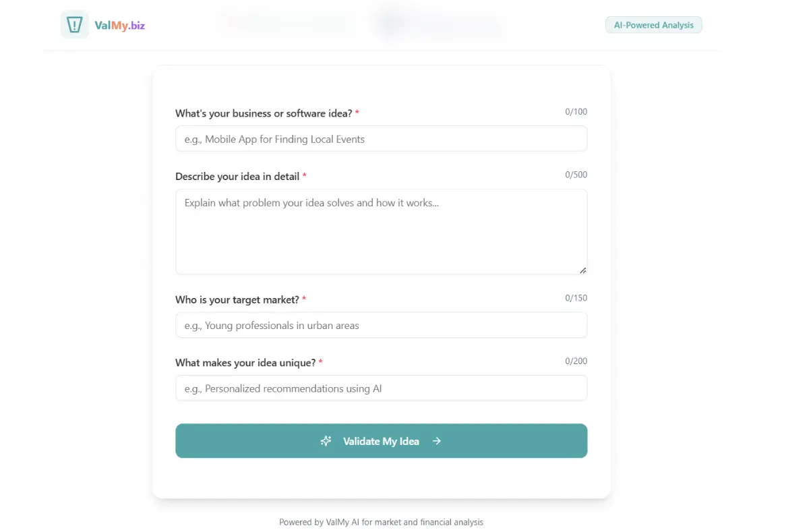809x532 pixels.
Task: Click the 0/150 character counter
Action: pos(576,298)
